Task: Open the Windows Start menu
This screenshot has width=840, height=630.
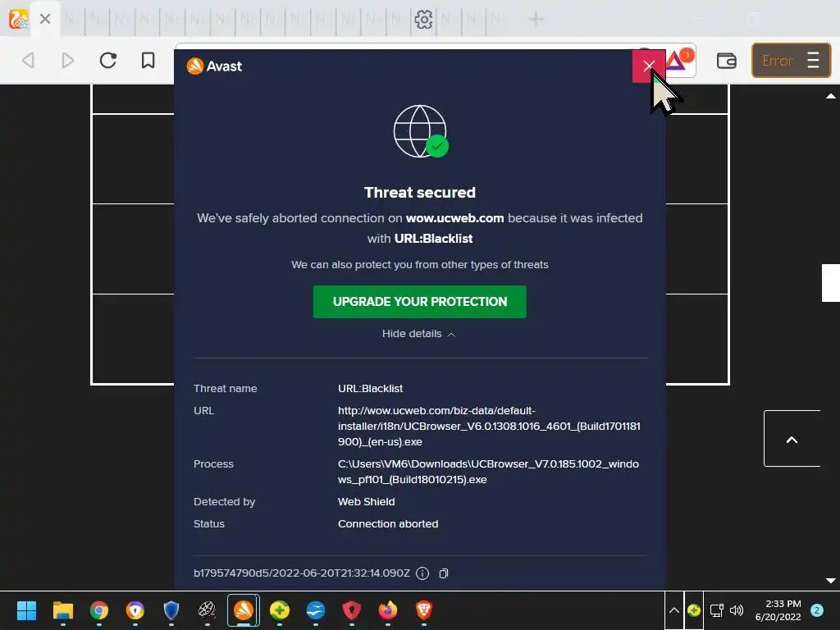Action: (x=26, y=610)
